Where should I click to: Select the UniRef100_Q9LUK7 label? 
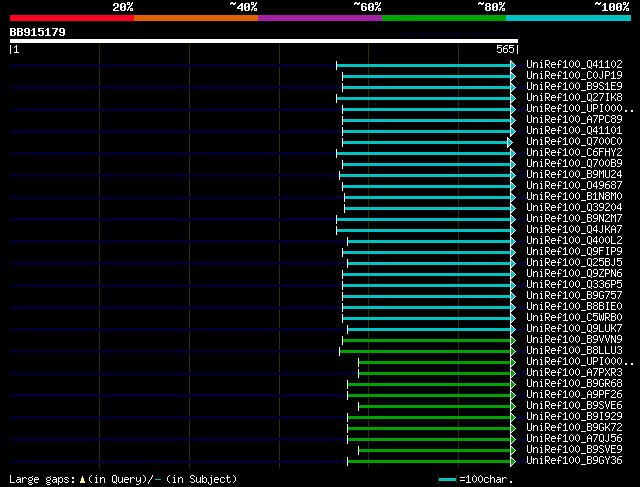pyautogui.click(x=574, y=329)
